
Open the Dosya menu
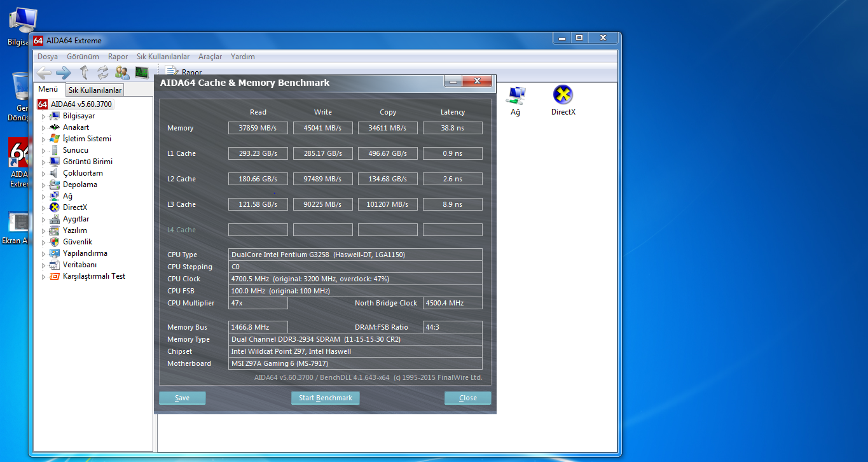pos(48,57)
